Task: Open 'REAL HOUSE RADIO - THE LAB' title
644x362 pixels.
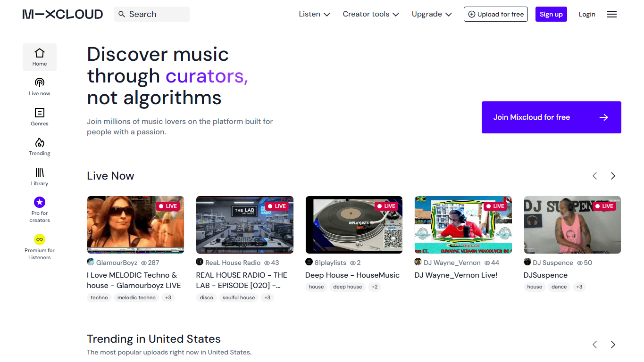Action: [242, 280]
